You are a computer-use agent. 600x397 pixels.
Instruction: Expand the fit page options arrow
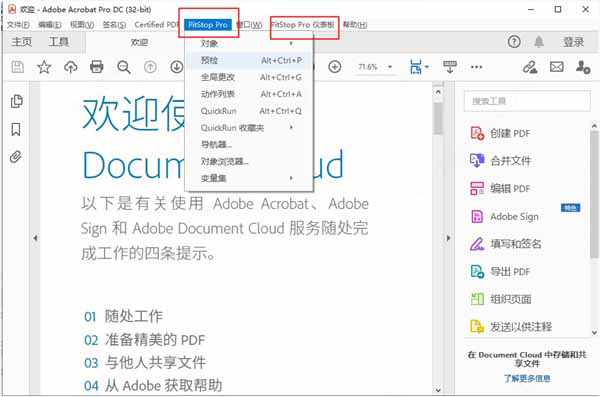coord(427,67)
